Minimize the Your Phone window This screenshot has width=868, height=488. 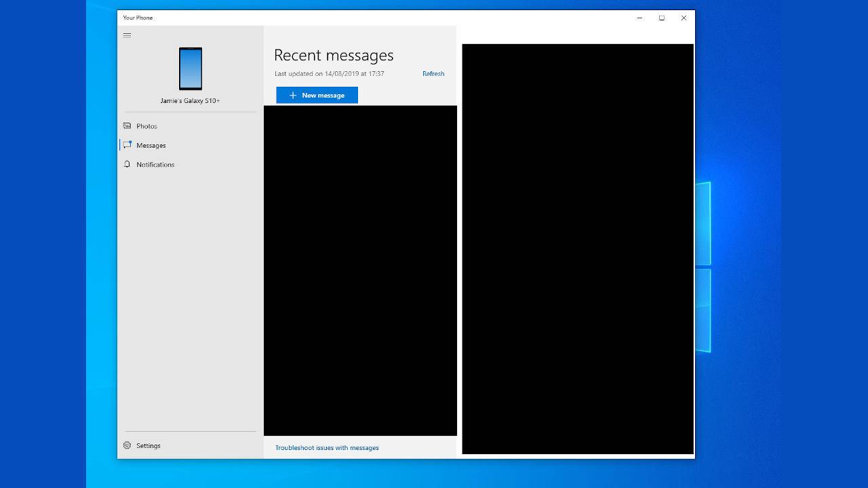click(x=639, y=18)
